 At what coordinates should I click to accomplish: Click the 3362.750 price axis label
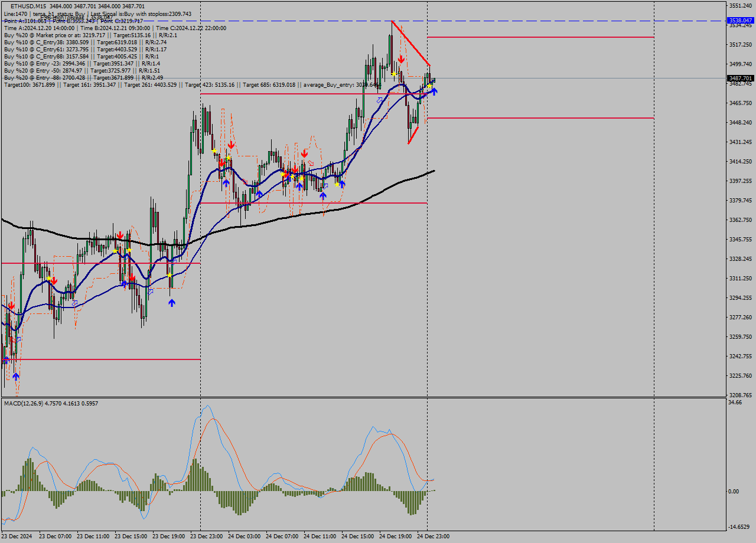[x=741, y=220]
